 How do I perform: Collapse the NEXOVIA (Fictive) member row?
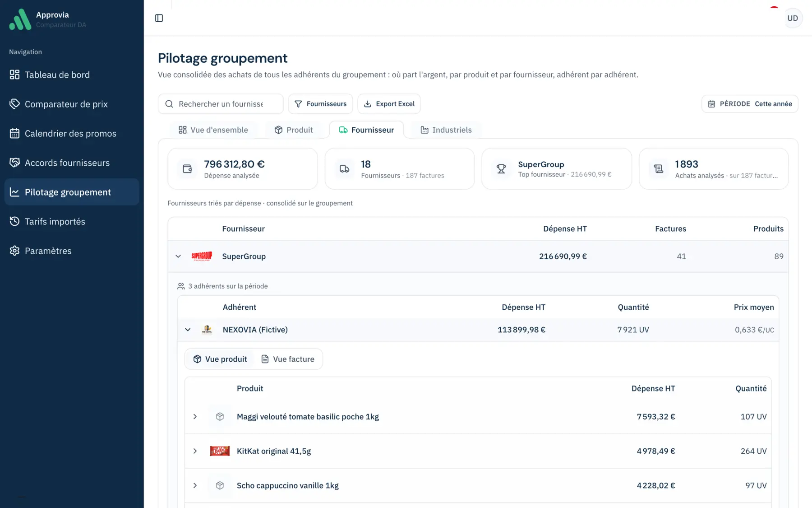(x=188, y=330)
